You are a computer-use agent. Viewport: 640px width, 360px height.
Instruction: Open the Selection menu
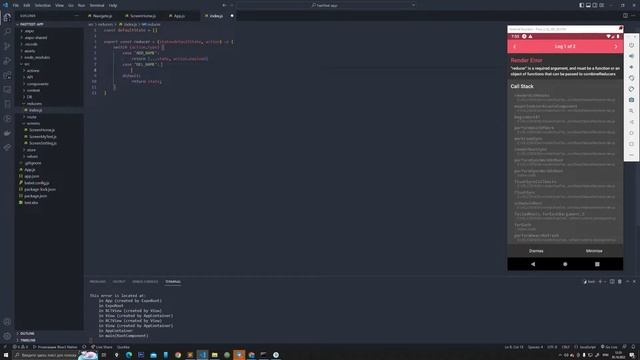[42, 5]
